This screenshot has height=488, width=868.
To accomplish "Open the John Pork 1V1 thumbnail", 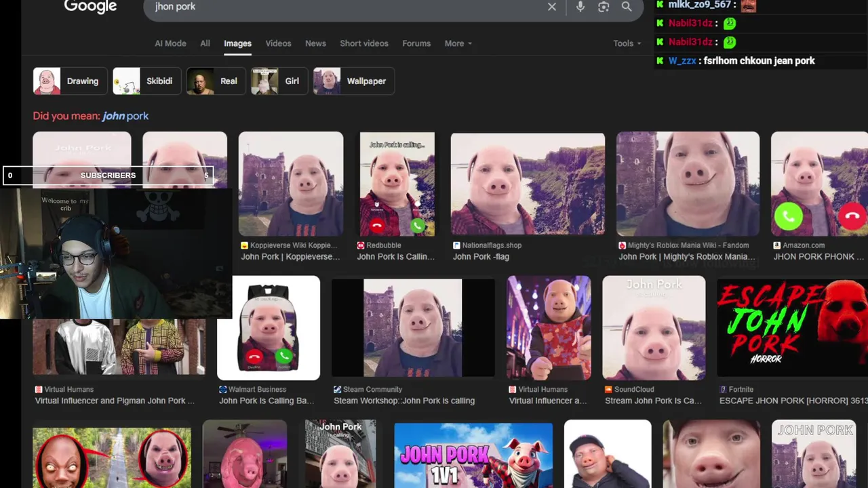I will (473, 455).
